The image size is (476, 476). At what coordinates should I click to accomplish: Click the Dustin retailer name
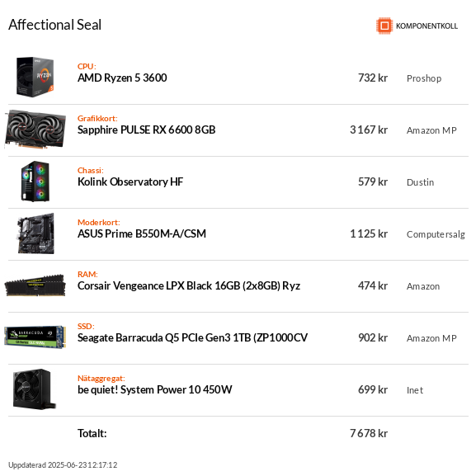coord(420,182)
